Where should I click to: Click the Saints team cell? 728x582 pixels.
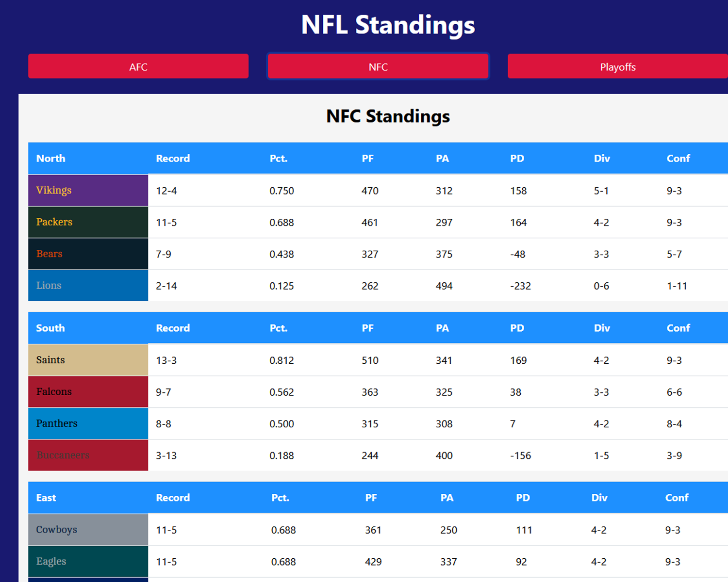[x=88, y=360]
